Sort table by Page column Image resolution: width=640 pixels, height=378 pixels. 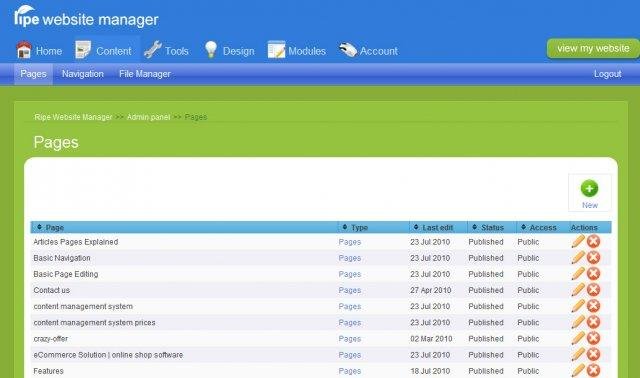[51, 227]
